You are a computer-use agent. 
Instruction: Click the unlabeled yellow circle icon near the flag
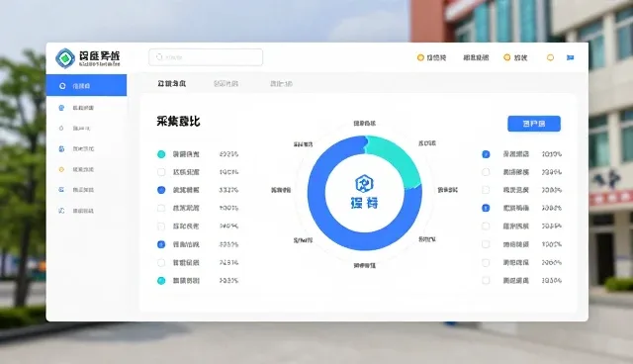coord(550,57)
